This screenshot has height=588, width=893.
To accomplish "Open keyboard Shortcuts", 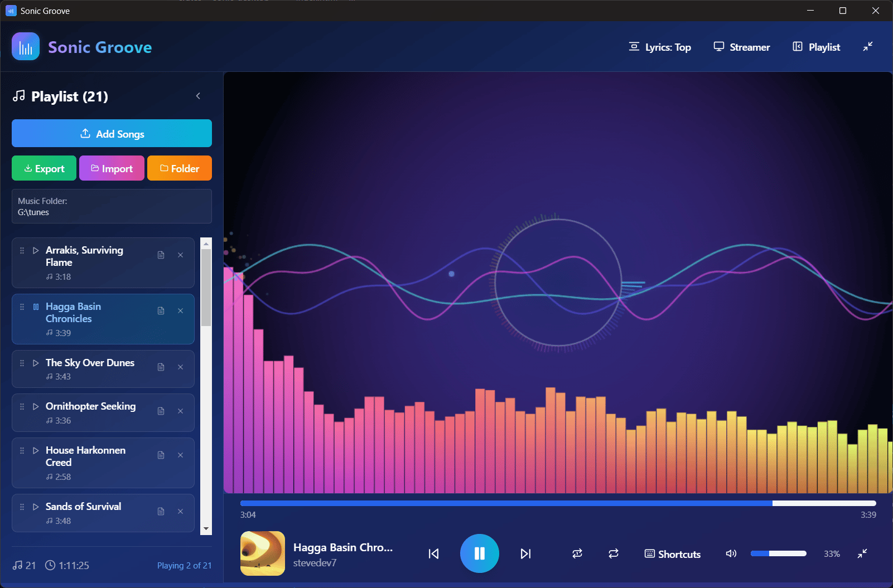I will click(x=673, y=553).
